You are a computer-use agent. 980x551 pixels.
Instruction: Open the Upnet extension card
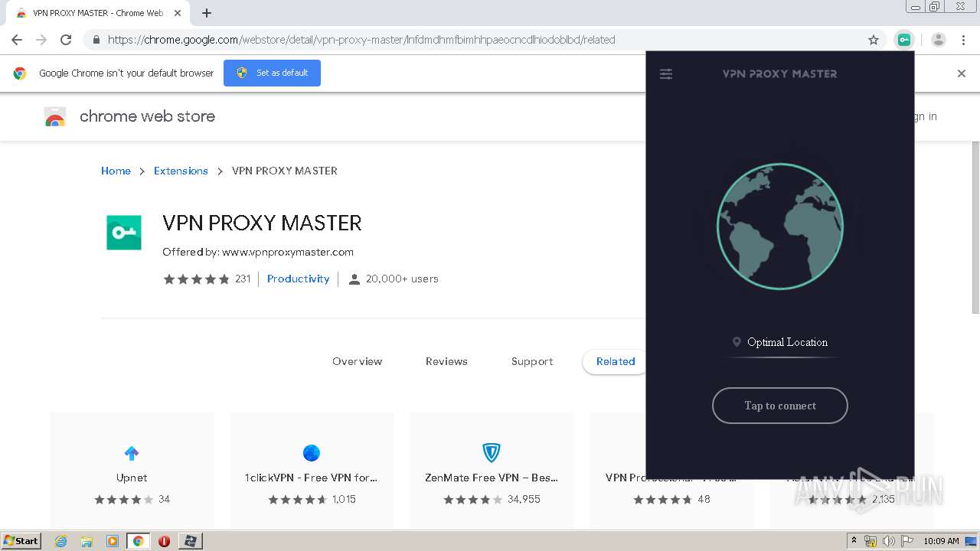click(132, 470)
